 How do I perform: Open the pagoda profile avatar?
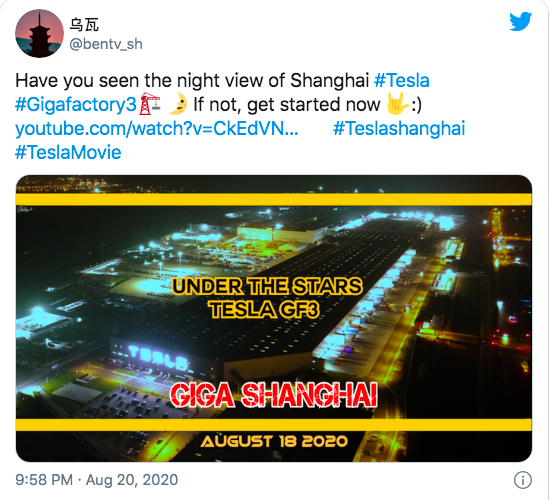pos(40,33)
